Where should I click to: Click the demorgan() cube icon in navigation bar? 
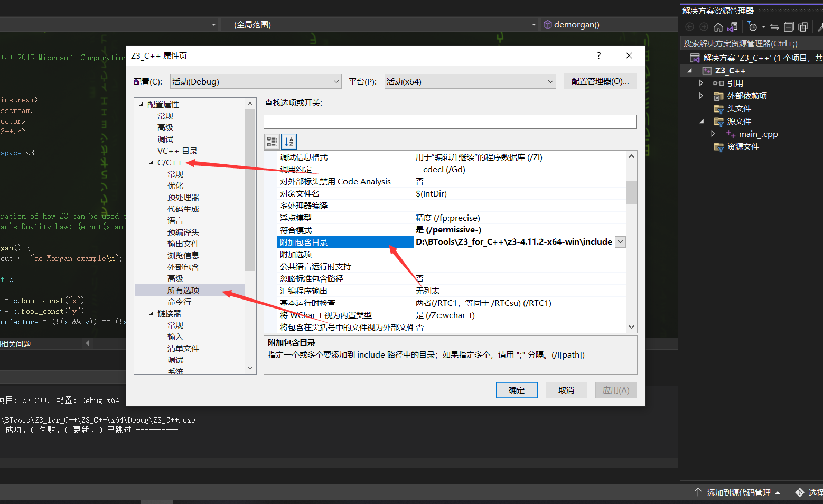point(548,24)
